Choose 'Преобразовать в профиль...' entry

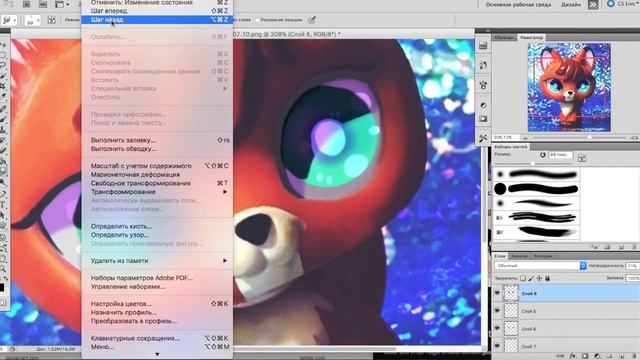coord(157,321)
